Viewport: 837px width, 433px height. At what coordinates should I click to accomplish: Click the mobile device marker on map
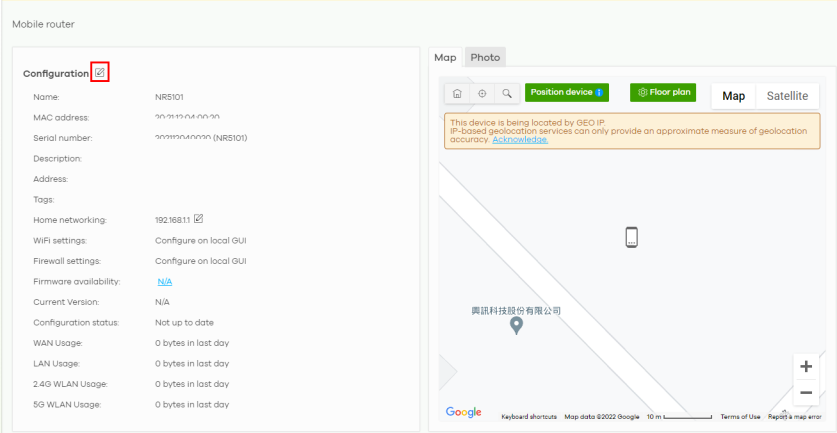click(631, 237)
